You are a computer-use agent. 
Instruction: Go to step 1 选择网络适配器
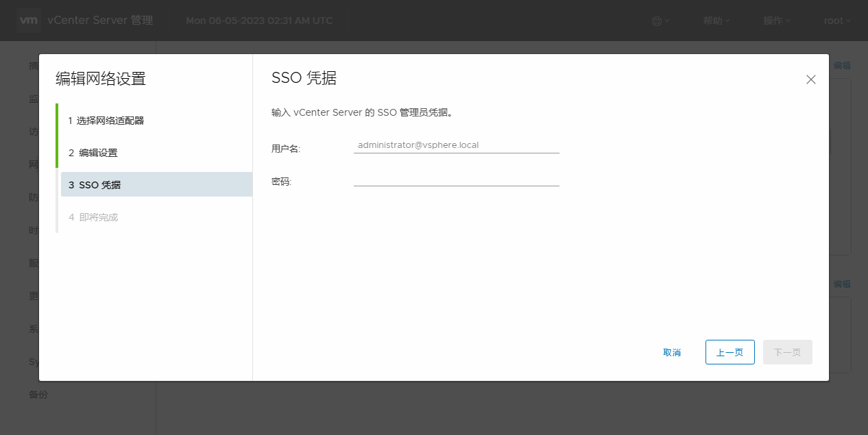106,121
